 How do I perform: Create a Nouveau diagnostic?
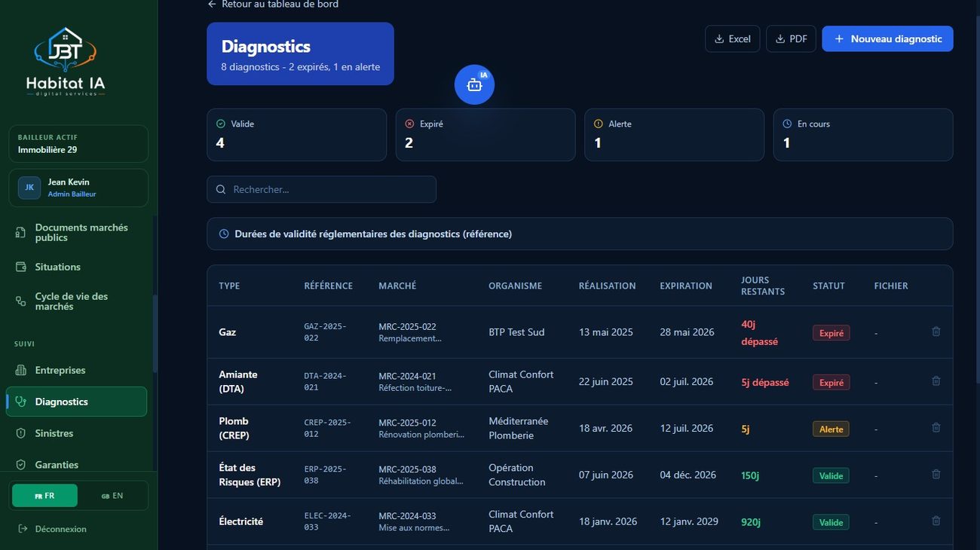tap(887, 39)
